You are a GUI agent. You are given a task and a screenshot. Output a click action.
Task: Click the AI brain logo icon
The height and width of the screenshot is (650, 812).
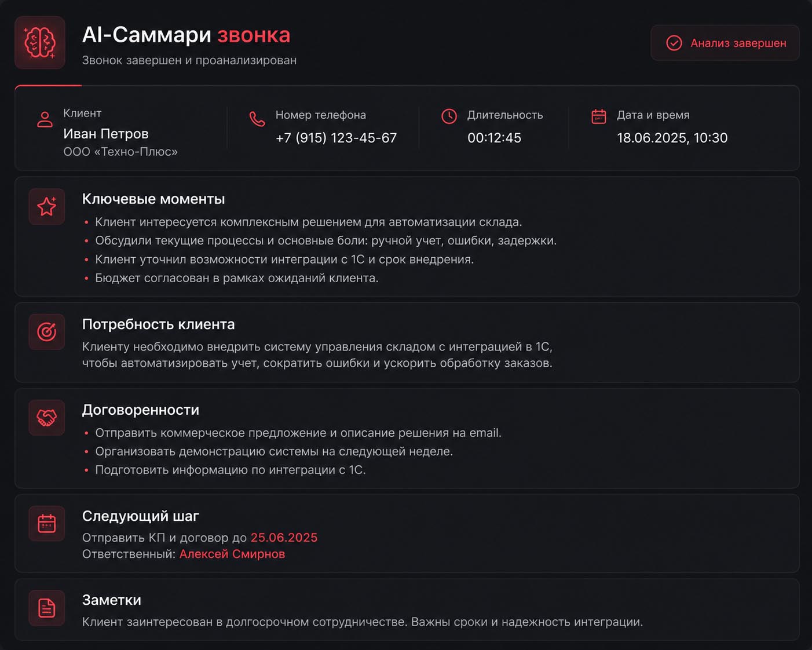coord(40,43)
